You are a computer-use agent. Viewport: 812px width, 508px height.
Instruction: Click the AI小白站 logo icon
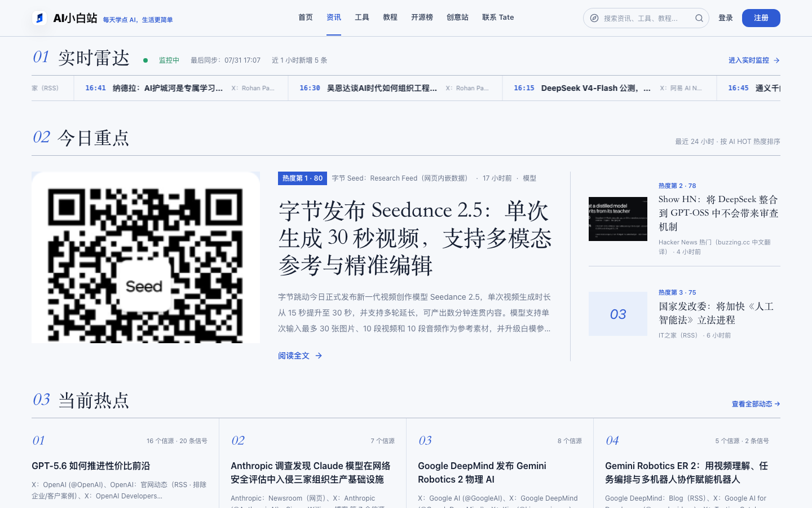39,18
